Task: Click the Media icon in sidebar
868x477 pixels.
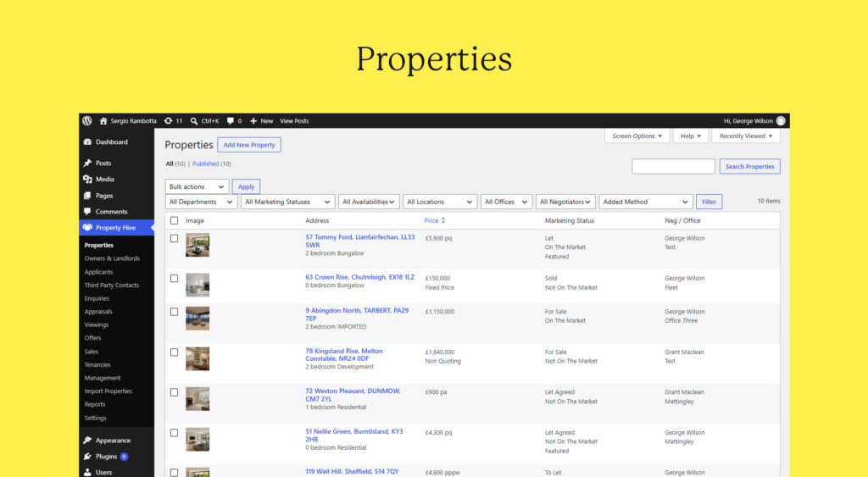Action: point(87,180)
